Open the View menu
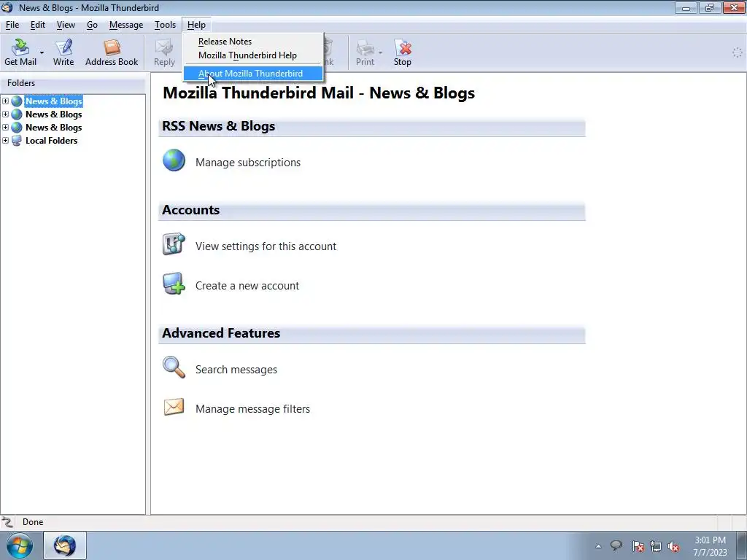The image size is (747, 560). (x=66, y=25)
